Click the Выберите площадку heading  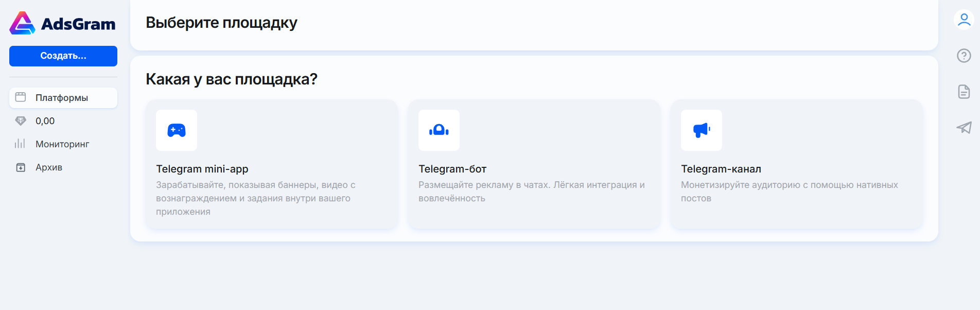point(221,23)
